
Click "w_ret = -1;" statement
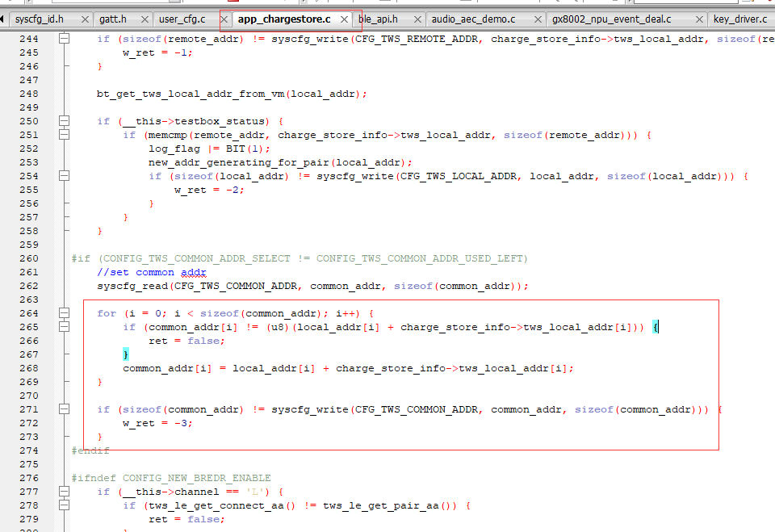tap(157, 52)
